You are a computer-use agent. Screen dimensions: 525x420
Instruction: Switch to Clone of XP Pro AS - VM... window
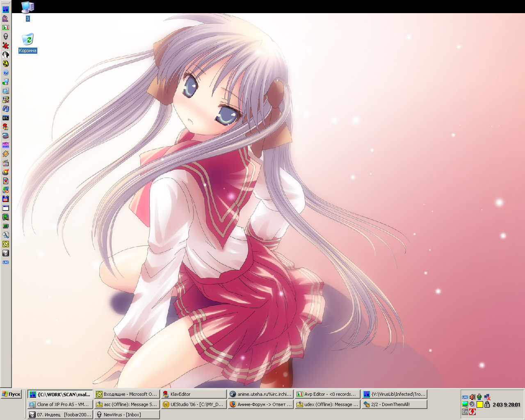(61, 404)
